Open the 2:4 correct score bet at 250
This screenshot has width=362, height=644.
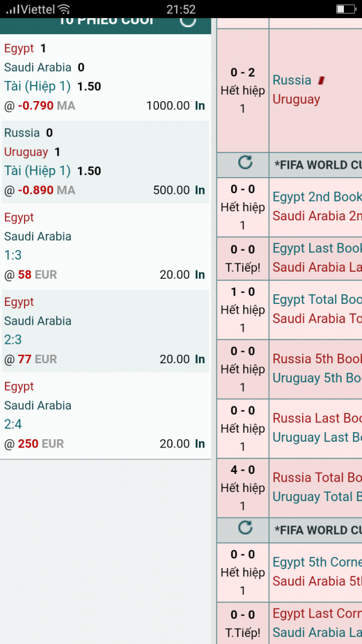(106, 415)
